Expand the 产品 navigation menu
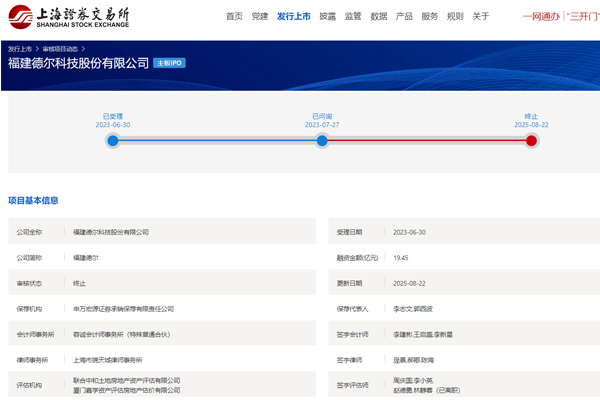The height and width of the screenshot is (400, 600). pos(404,17)
